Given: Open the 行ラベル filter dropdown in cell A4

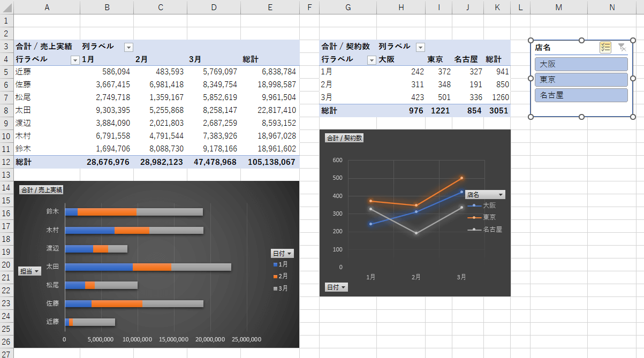Looking at the screenshot, I should 75,60.
